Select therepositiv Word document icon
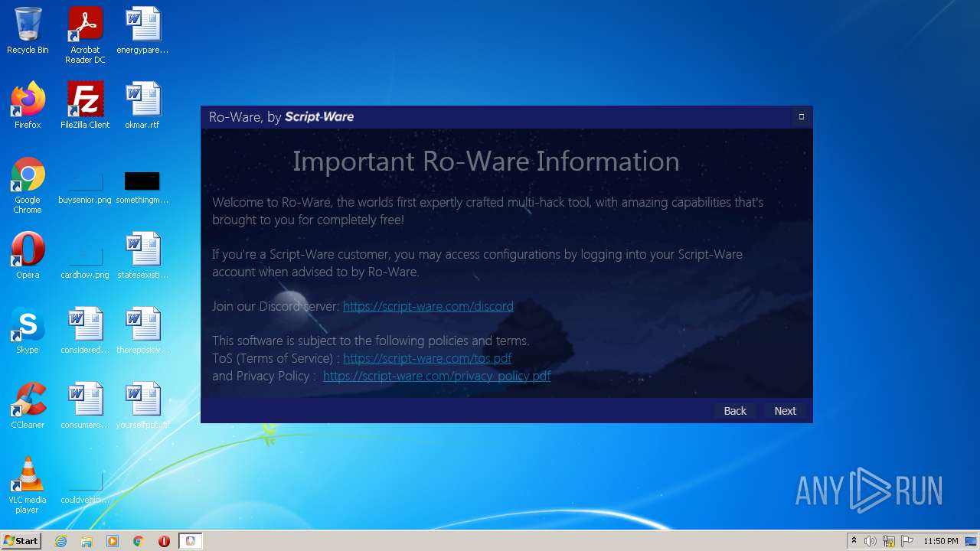980x551 pixels. (142, 331)
